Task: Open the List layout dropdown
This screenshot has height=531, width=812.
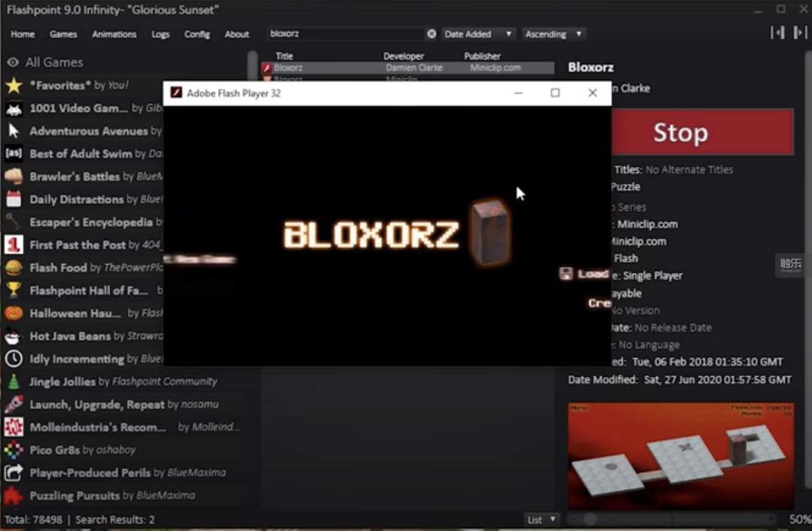Action: pyautogui.click(x=541, y=520)
